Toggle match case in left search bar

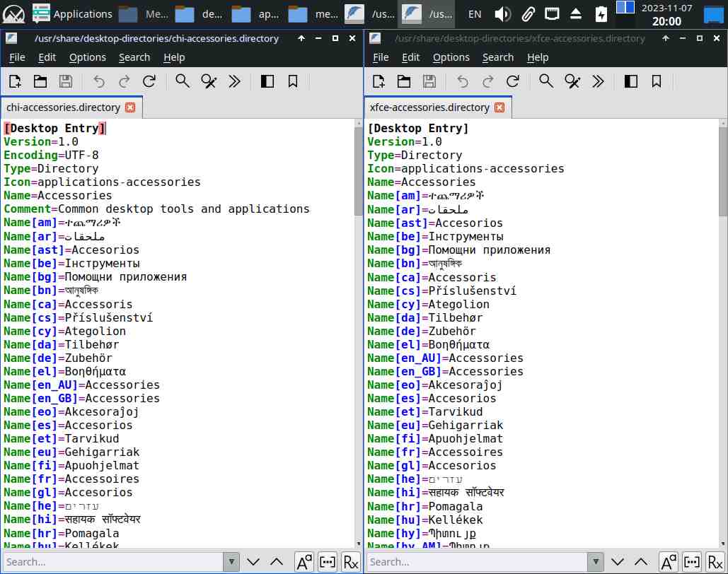304,562
